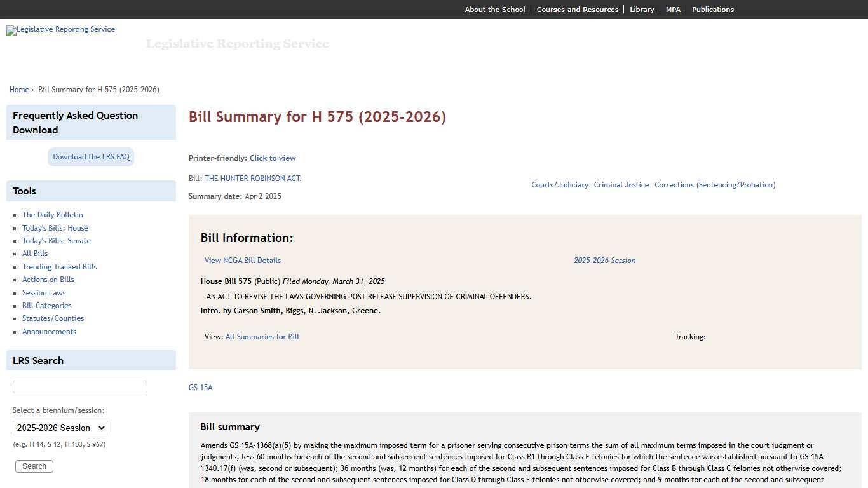868x488 pixels.
Task: Click the Download the LRS FAQ button
Action: point(90,156)
